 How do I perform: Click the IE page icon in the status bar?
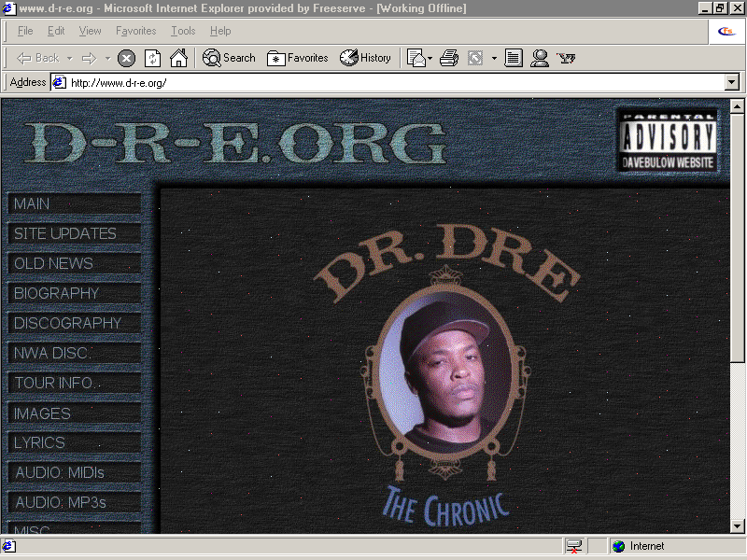(x=8, y=546)
